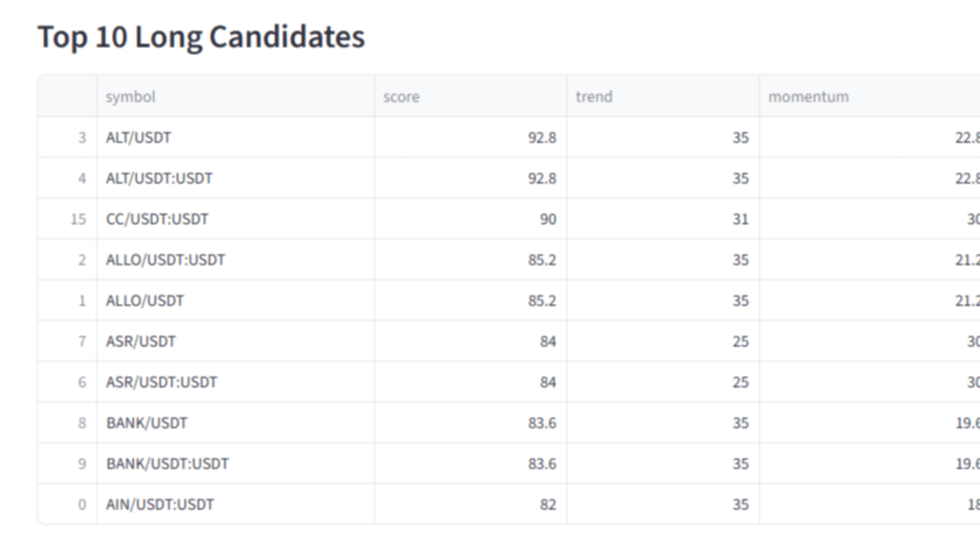
Task: Select the ALLO/USDT symbol cell
Action: point(235,301)
